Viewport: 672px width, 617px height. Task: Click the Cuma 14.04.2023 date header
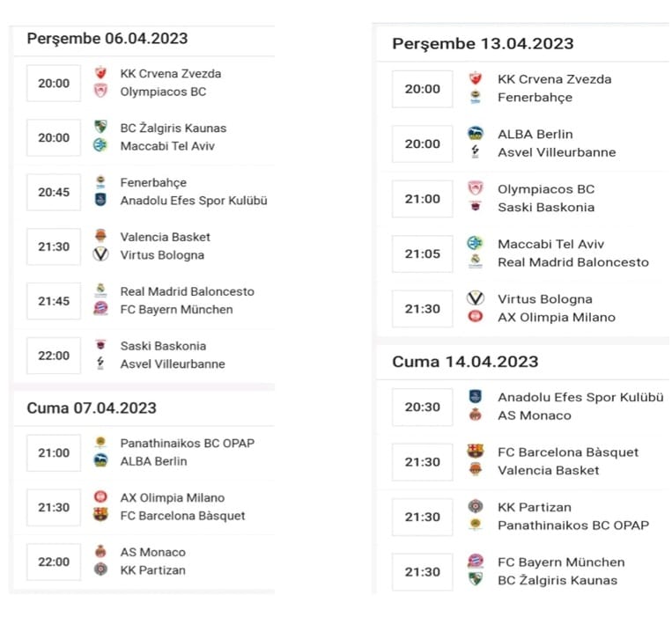[x=465, y=362]
